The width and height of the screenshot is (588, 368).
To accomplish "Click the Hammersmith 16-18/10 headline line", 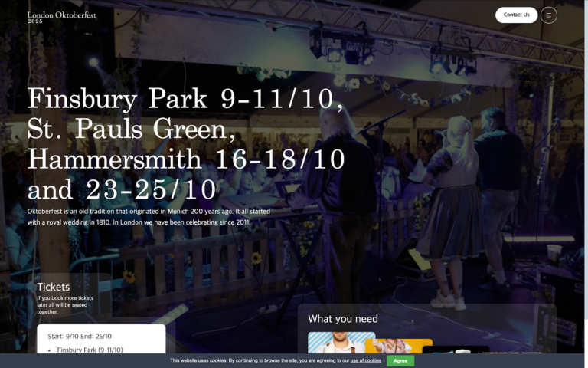I will tap(186, 159).
